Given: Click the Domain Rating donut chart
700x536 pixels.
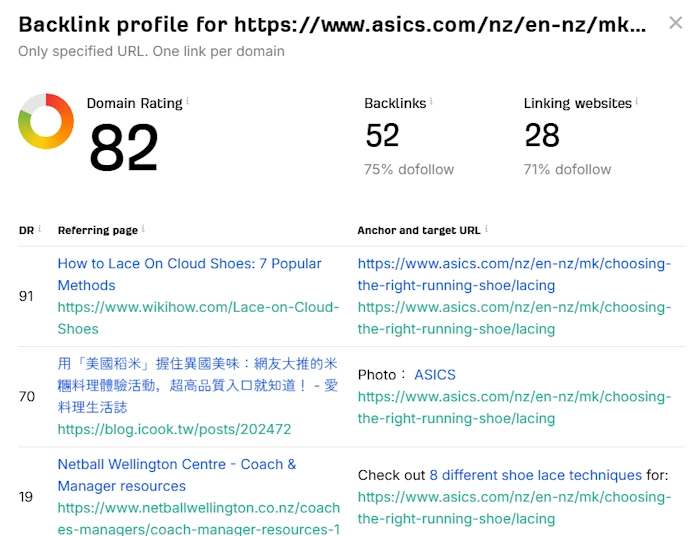Looking at the screenshot, I should click(x=46, y=121).
